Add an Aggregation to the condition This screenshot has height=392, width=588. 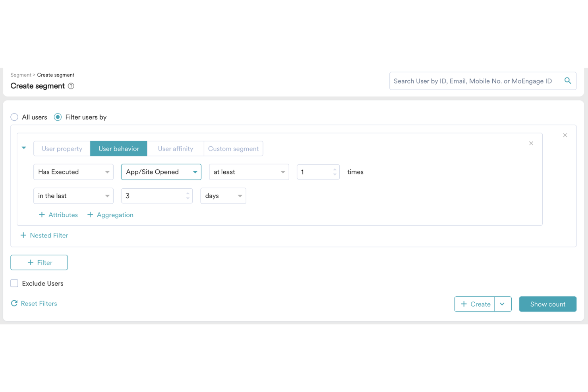pyautogui.click(x=110, y=215)
